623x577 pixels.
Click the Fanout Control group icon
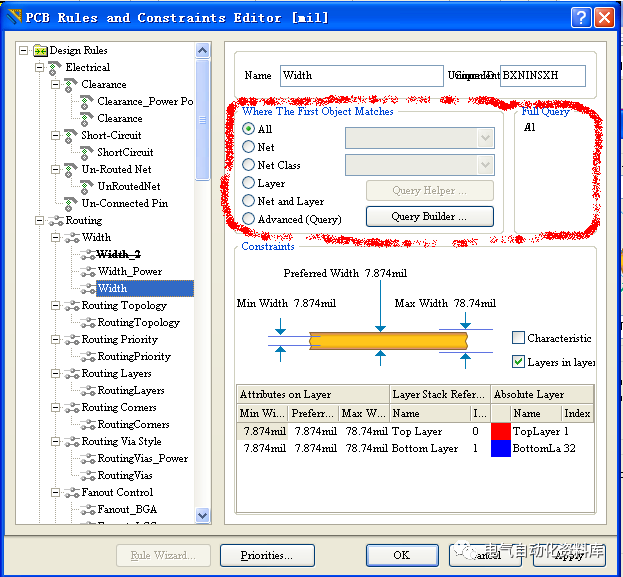(72, 492)
